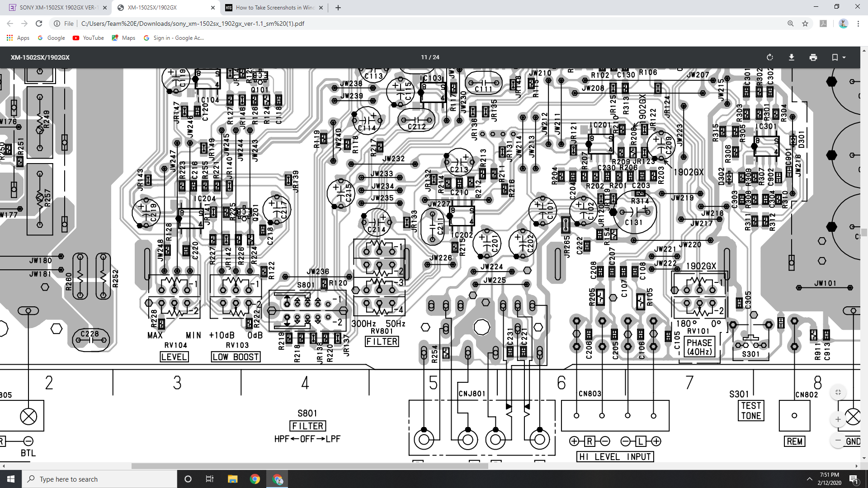The height and width of the screenshot is (488, 868).
Task: Click the Type here to search box
Action: tap(99, 479)
